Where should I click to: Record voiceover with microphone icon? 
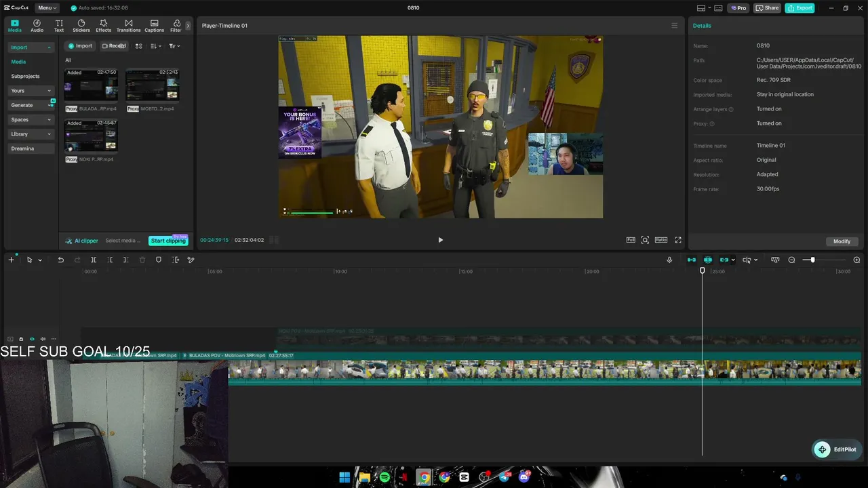(x=669, y=260)
